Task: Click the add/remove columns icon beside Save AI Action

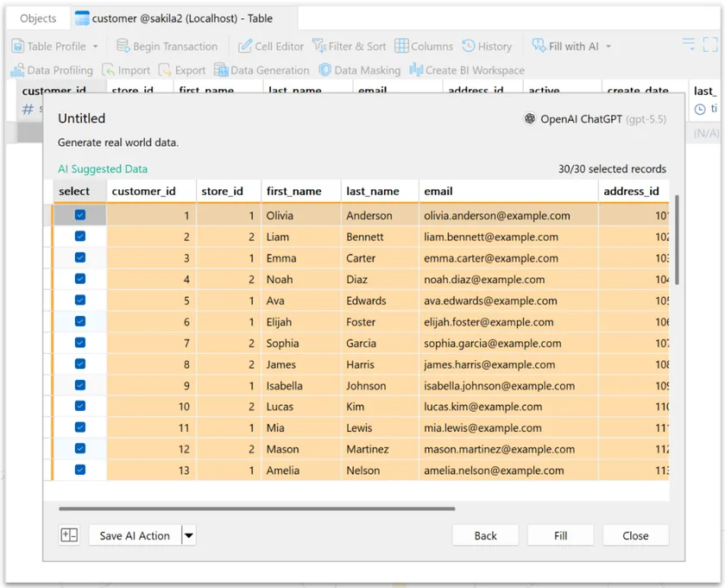Action: (69, 535)
